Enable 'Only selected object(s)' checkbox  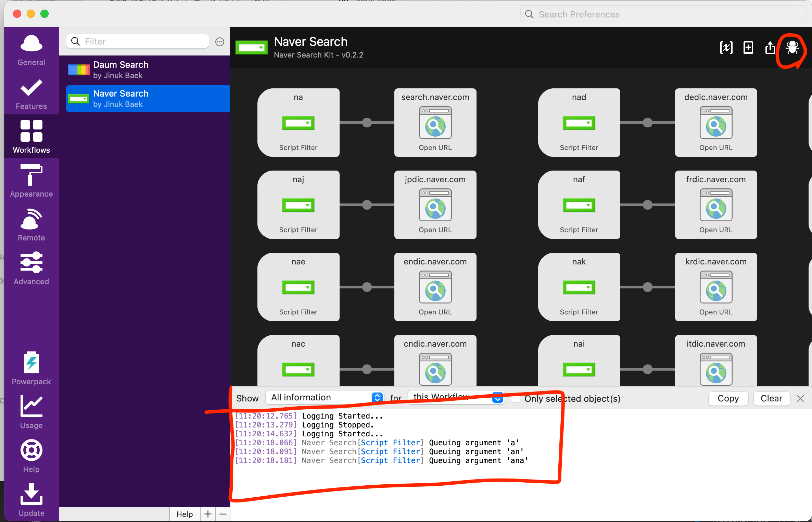(x=515, y=399)
